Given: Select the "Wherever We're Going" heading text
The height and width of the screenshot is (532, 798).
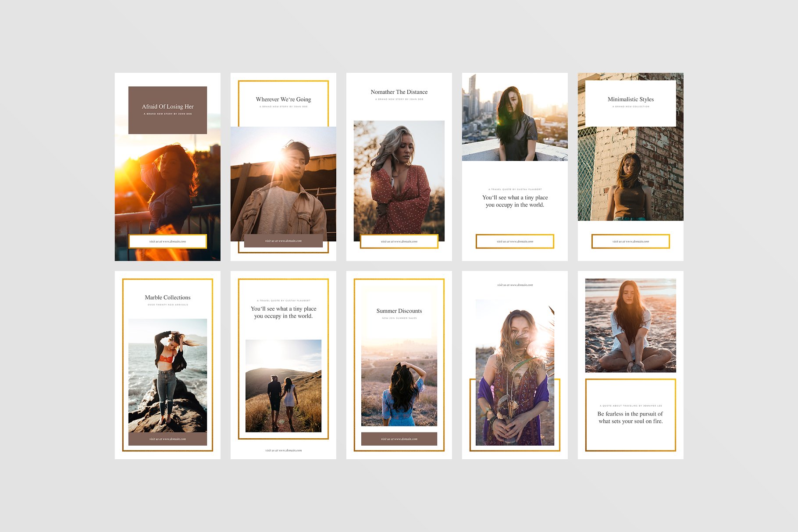Looking at the screenshot, I should [x=283, y=99].
